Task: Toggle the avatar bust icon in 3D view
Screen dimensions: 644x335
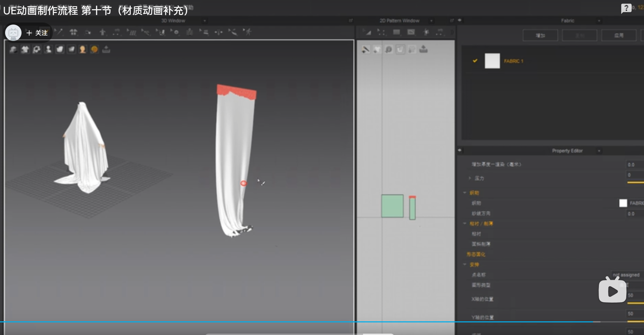Action: point(48,49)
